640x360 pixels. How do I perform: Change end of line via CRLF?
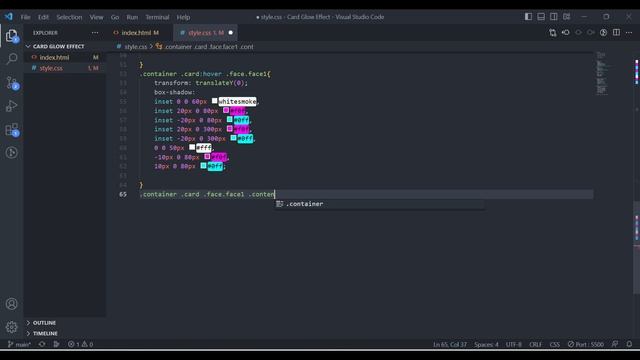pyautogui.click(x=536, y=344)
